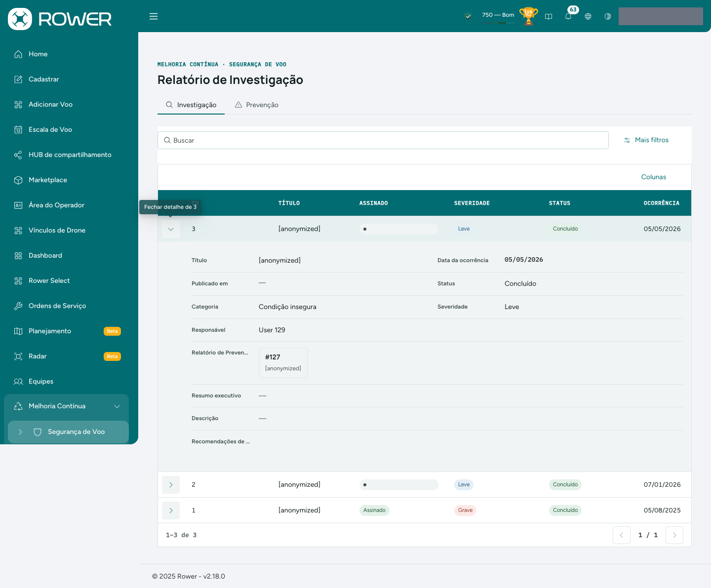
Task: Toggle the hamburger sidebar menu
Action: 154,16
